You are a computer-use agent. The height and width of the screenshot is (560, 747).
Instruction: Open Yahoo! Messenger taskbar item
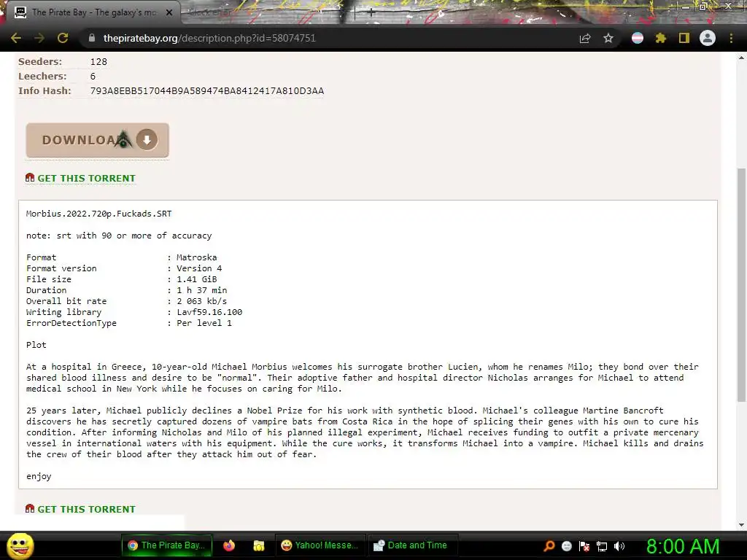click(x=320, y=545)
